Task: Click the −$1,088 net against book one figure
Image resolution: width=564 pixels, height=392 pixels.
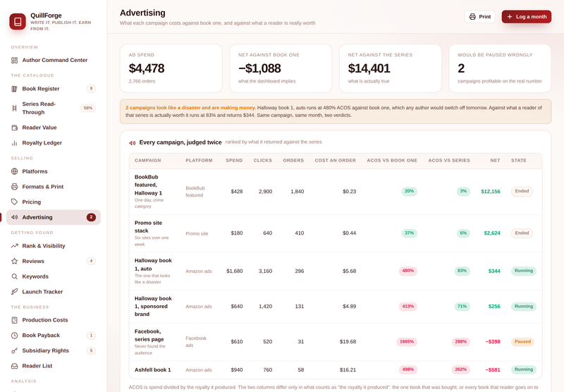Action: point(259,68)
